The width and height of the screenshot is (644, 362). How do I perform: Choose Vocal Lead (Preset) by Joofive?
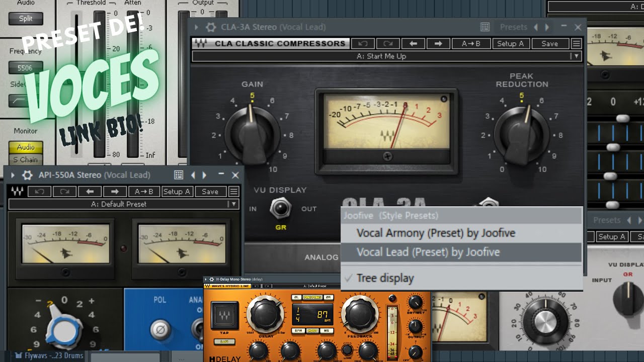[428, 252]
